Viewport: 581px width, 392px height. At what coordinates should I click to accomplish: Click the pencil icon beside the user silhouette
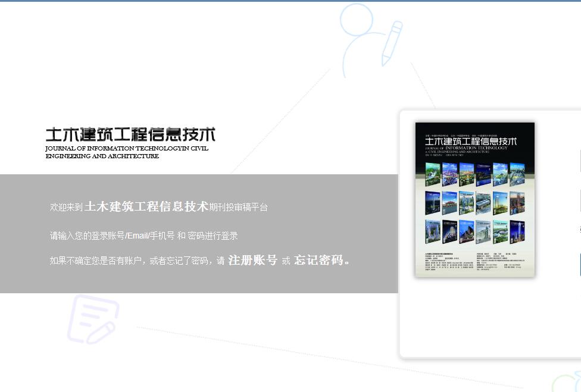pyautogui.click(x=391, y=43)
